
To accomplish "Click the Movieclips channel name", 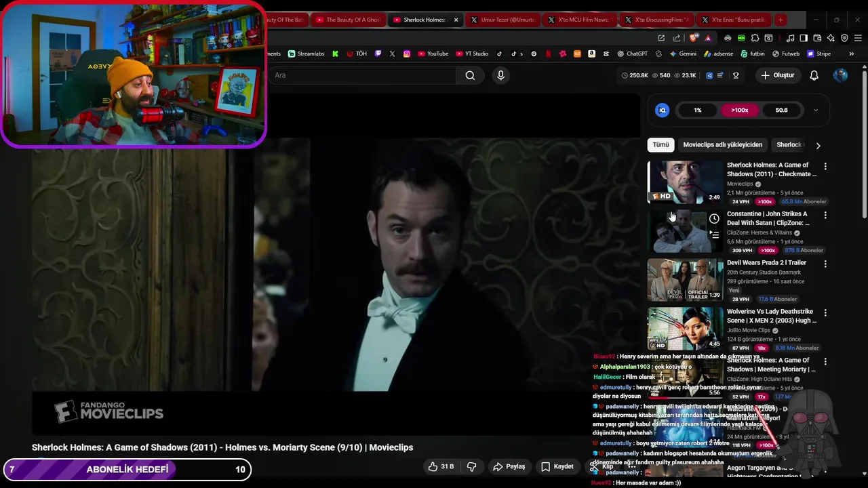I will pos(740,184).
